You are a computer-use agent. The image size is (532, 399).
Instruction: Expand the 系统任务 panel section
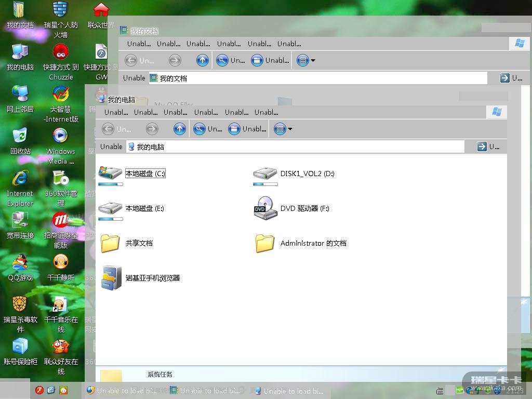(160, 374)
